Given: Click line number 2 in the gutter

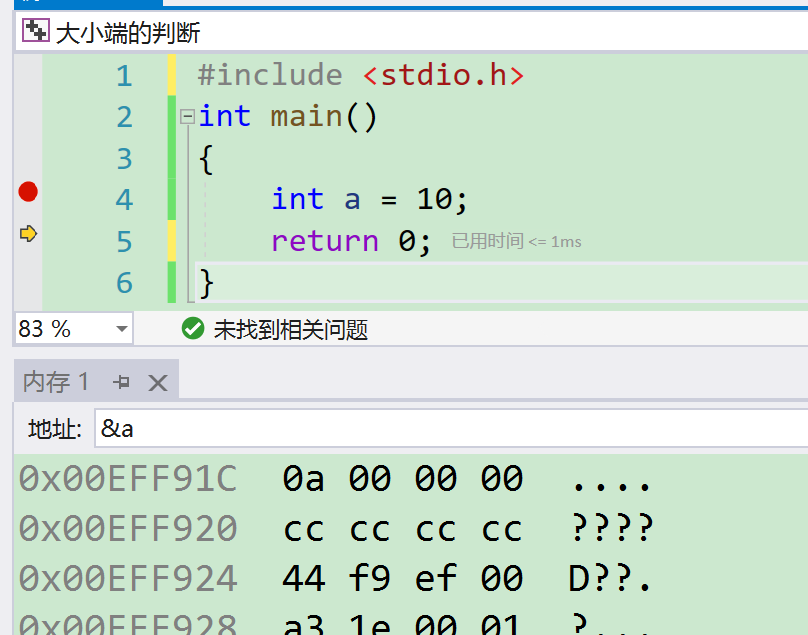Looking at the screenshot, I should pos(124,117).
